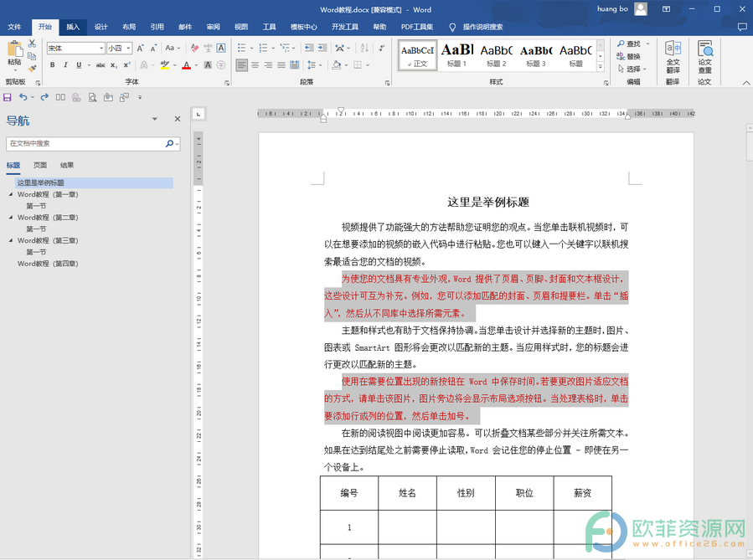Toggle underline formatting
Screen dimensions: 753x560
tap(79, 64)
